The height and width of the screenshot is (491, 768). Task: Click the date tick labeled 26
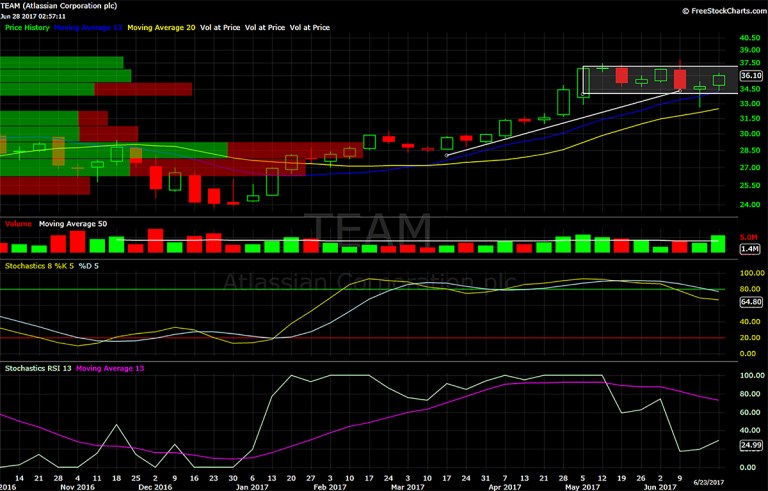click(x=641, y=478)
